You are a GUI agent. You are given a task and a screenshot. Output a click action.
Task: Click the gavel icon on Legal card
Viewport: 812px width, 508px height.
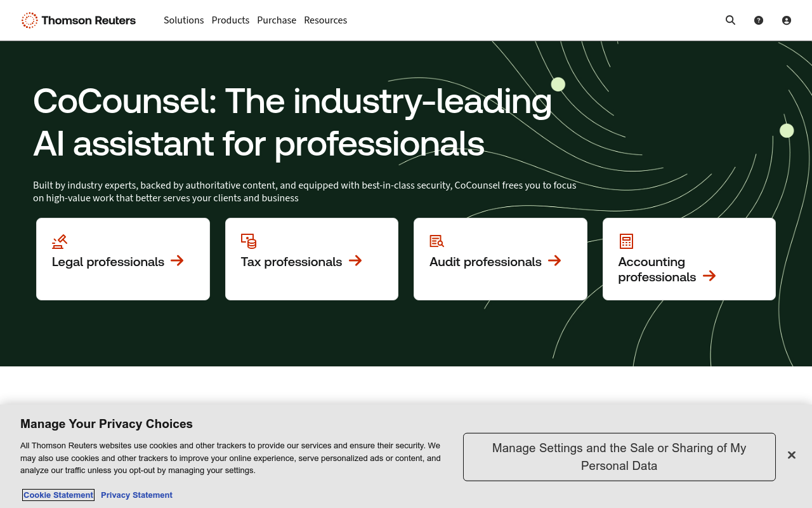60,241
